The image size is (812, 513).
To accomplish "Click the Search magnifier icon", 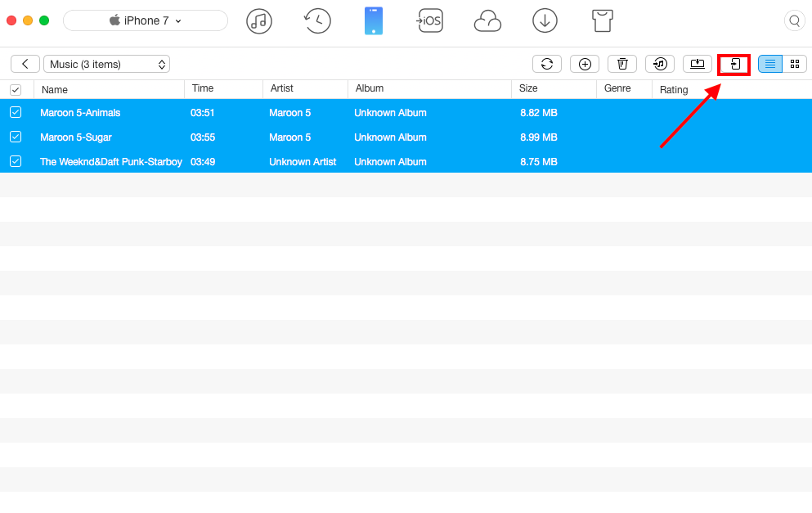I will click(x=794, y=21).
